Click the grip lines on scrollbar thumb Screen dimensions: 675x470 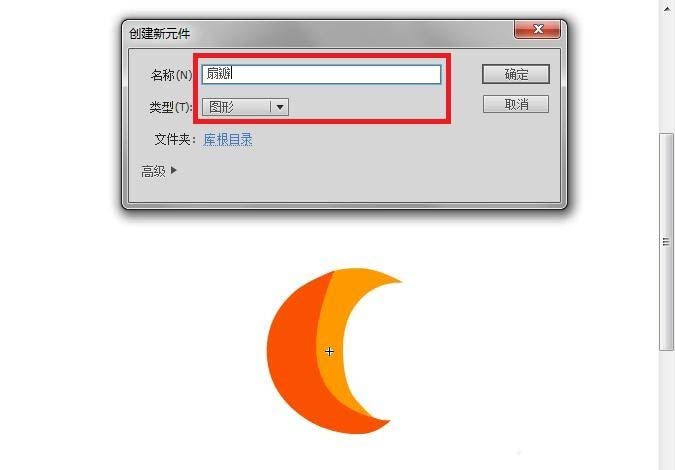[666, 242]
